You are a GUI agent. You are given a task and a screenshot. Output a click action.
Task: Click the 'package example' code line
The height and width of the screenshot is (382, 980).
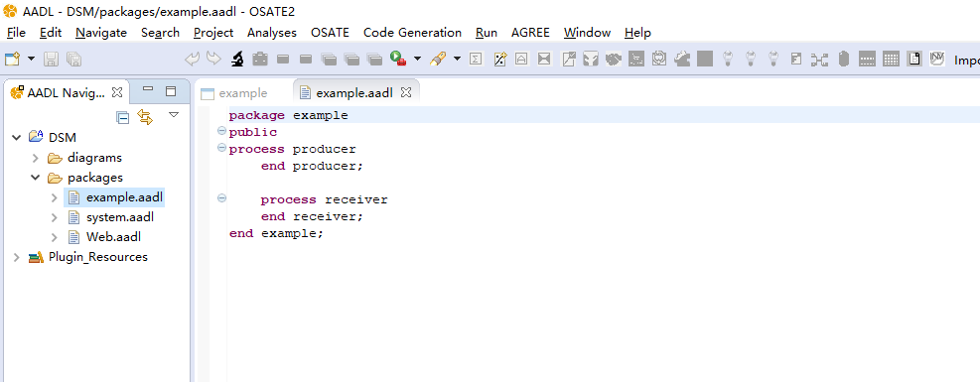tap(289, 115)
